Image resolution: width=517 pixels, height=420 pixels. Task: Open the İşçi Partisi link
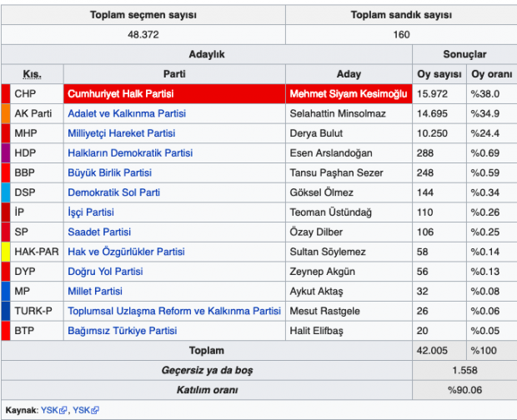[91, 212]
